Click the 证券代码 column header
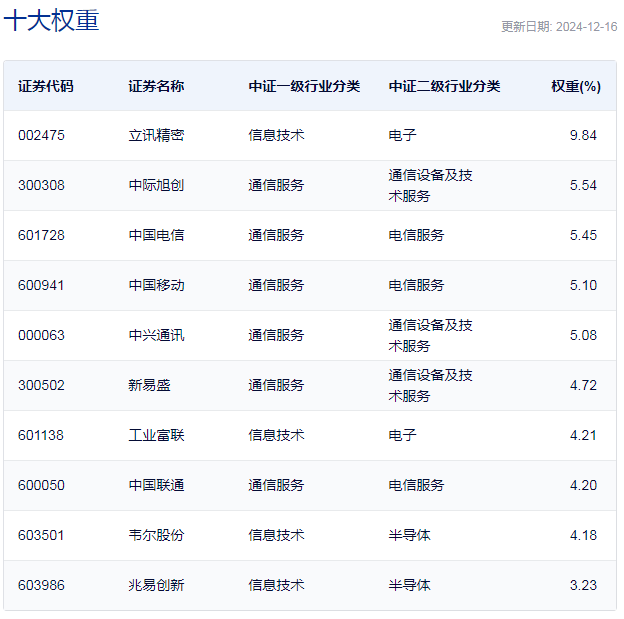This screenshot has width=624, height=619. tap(46, 86)
